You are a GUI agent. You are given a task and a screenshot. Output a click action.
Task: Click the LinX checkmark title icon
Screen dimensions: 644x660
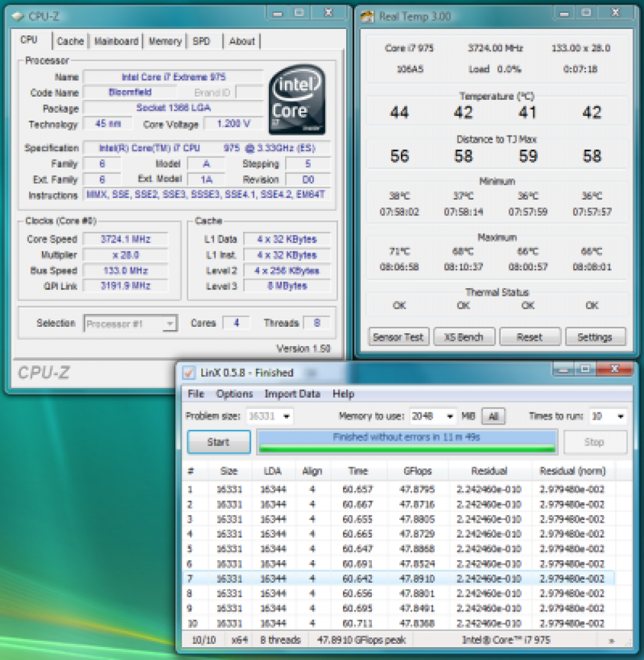[x=188, y=373]
